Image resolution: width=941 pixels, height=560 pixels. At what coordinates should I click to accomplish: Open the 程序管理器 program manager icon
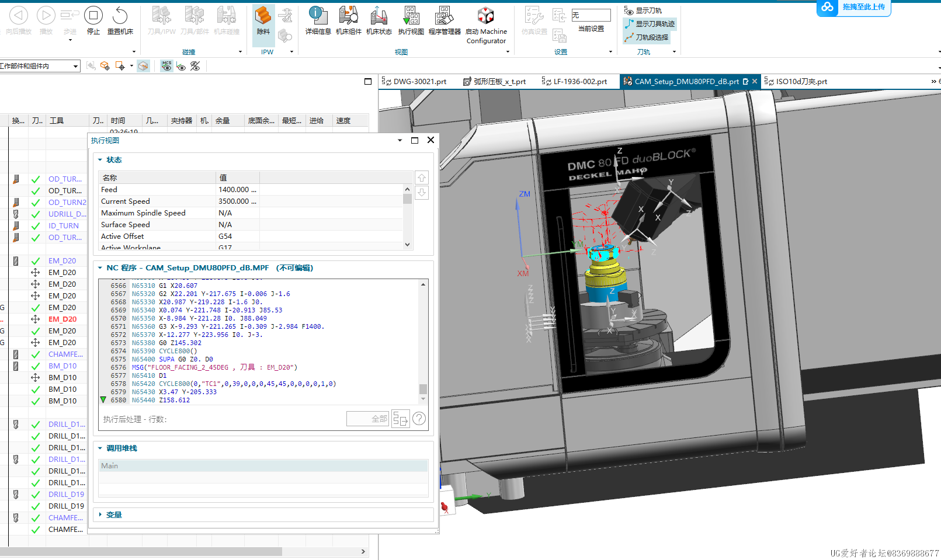tap(445, 20)
